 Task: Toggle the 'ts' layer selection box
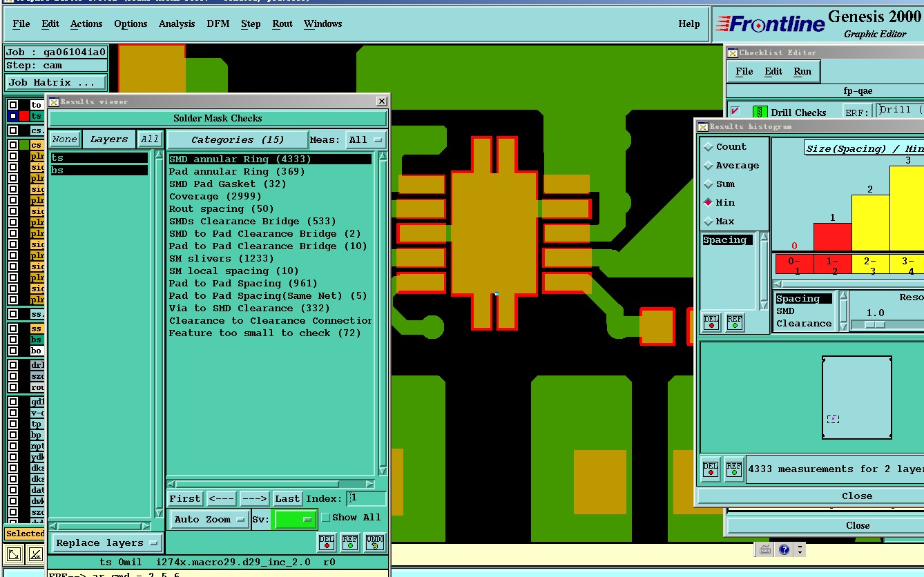[13, 117]
